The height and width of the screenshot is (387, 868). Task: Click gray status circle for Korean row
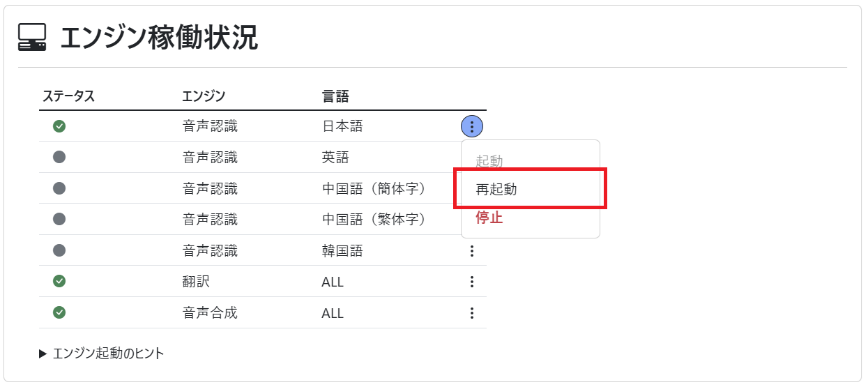click(x=59, y=250)
